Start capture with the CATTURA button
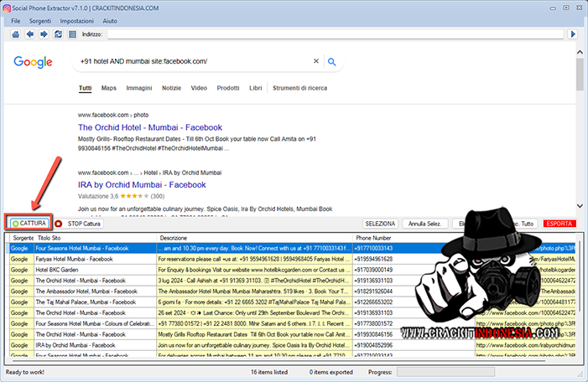 [29, 224]
